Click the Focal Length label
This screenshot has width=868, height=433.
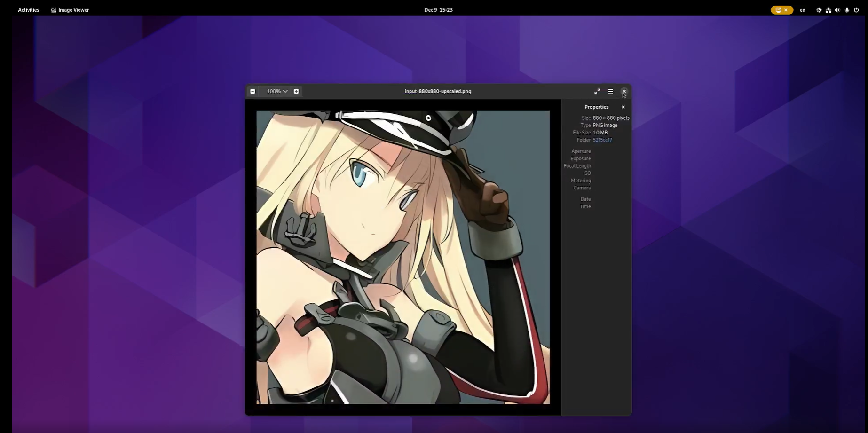coord(577,166)
